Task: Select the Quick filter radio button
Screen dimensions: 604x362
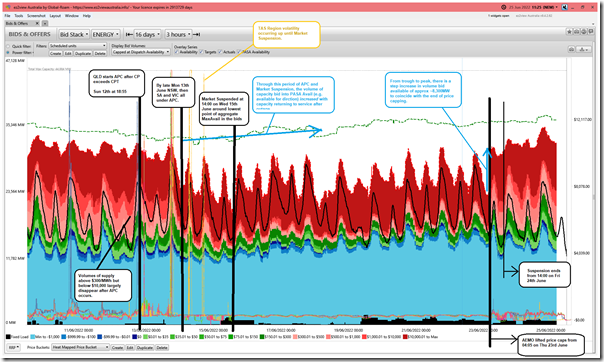Action: 8,46
